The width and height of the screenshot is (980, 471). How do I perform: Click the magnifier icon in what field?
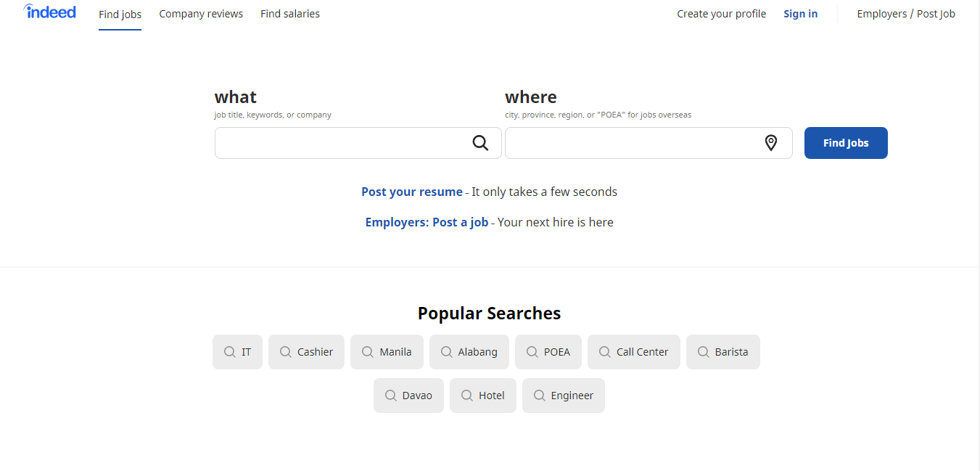click(480, 143)
